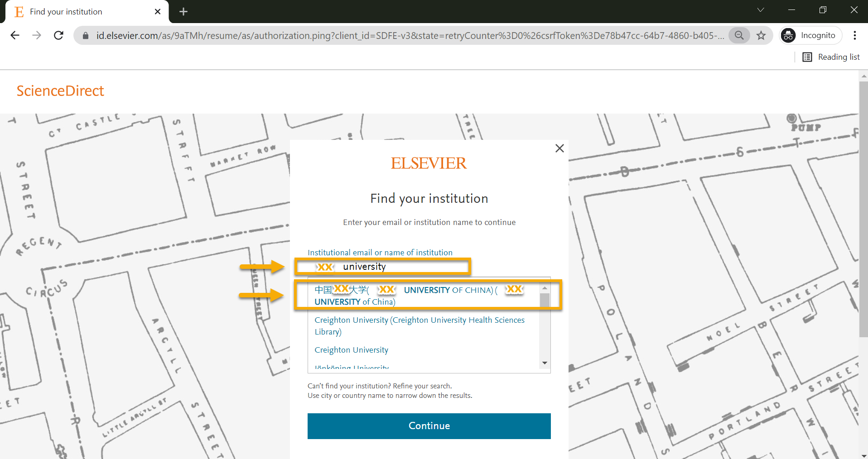This screenshot has height=459, width=868.
Task: Open Chrome's three-dot menu
Action: pos(855,35)
